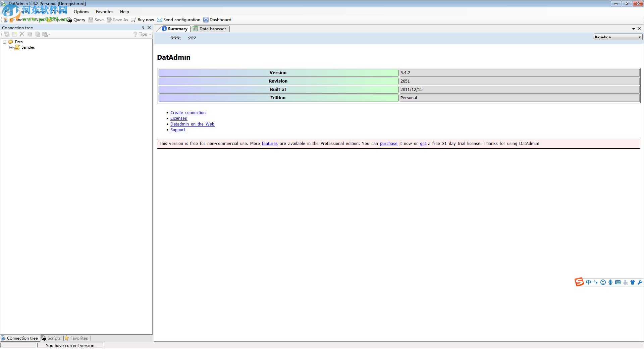Click the Open toolbar button
The image size is (644, 349).
click(x=56, y=20)
